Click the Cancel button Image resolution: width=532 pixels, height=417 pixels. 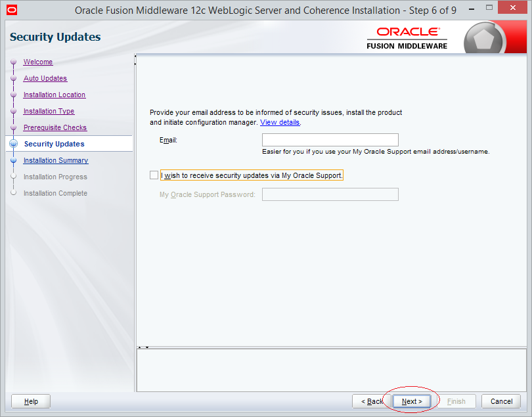(501, 401)
